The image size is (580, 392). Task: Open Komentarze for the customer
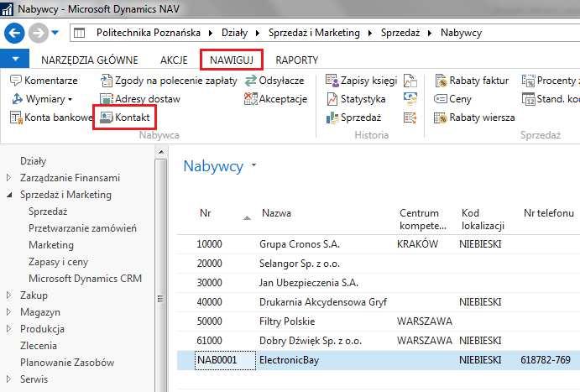(x=44, y=81)
